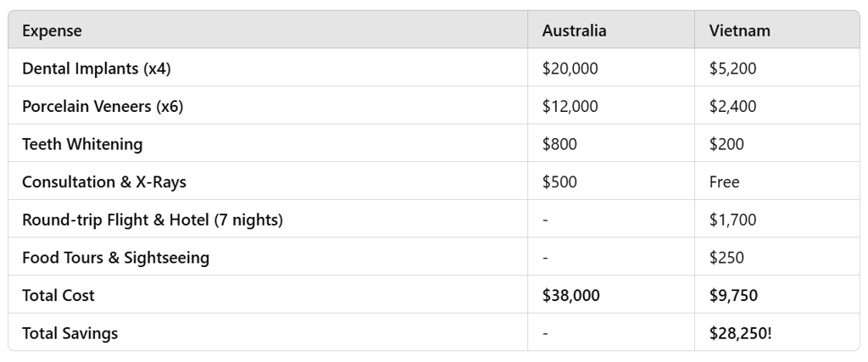Click the $28,250! total savings cell

point(740,333)
